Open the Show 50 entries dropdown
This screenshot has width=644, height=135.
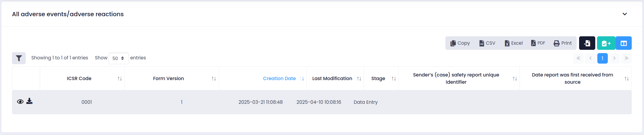pos(118,58)
